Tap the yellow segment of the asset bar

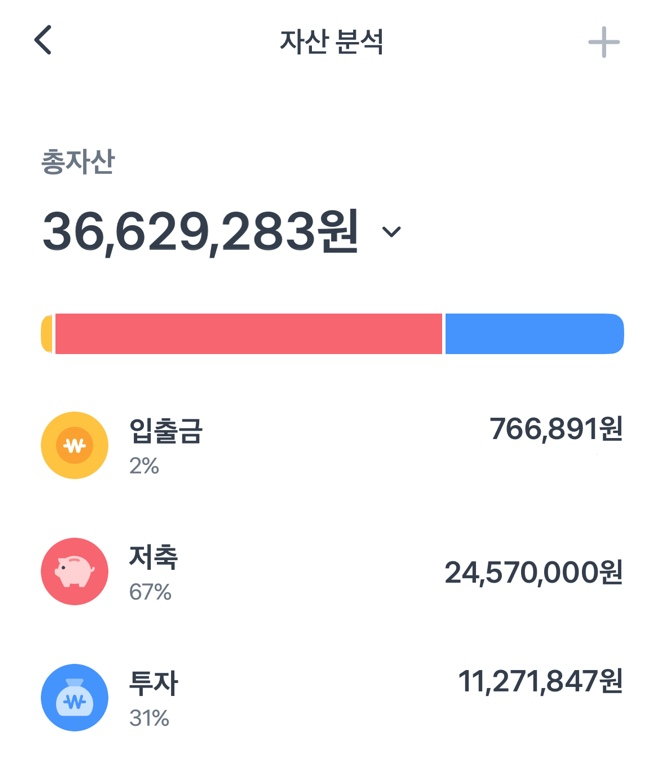(x=47, y=334)
